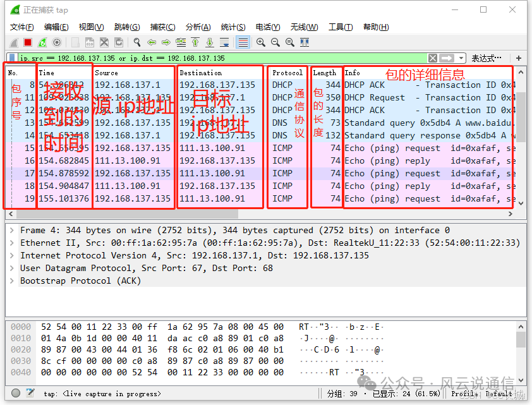
Task: Open the 帮助(H) menu
Action: coord(376,27)
